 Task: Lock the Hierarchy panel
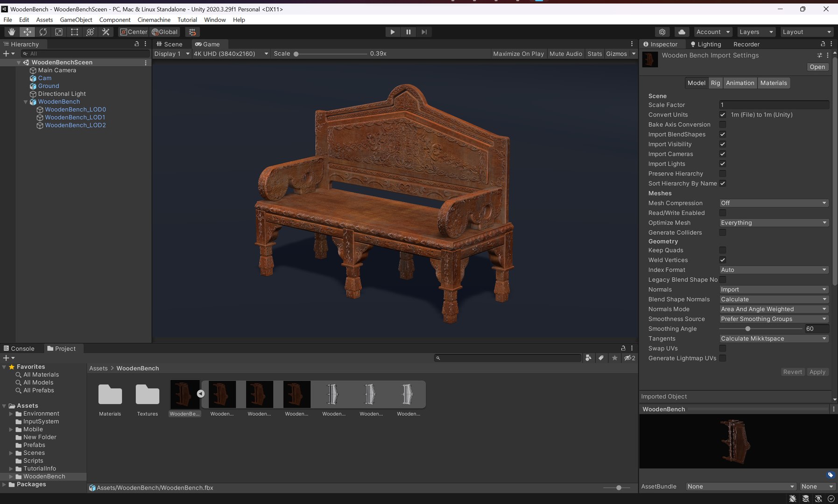click(137, 44)
